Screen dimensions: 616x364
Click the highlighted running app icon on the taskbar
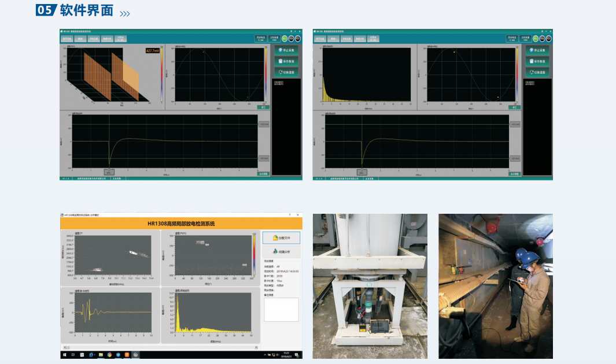pyautogui.click(x=135, y=355)
